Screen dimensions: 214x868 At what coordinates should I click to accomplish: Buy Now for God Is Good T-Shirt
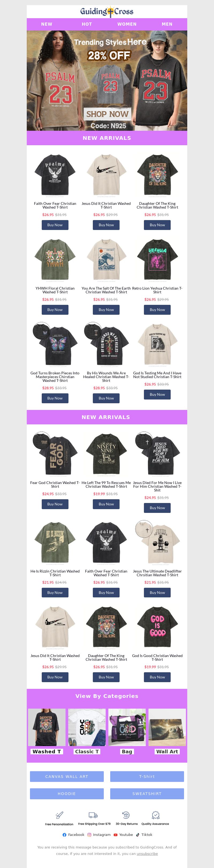[x=157, y=677]
